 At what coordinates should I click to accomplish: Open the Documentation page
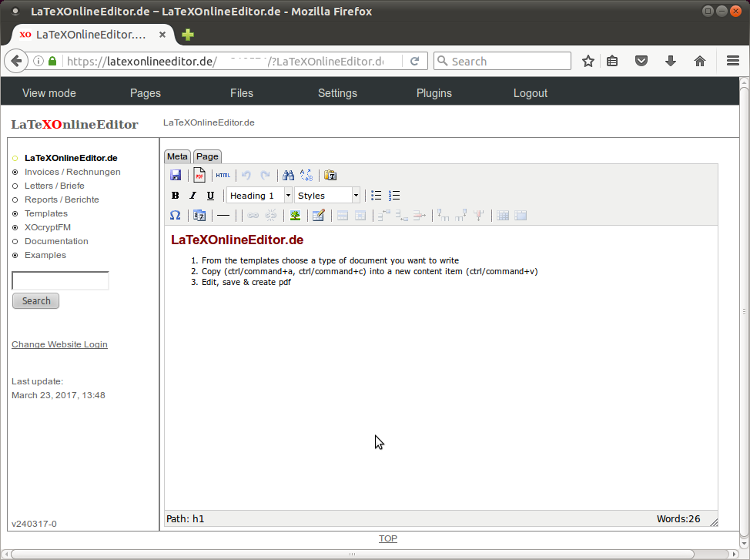click(x=56, y=241)
